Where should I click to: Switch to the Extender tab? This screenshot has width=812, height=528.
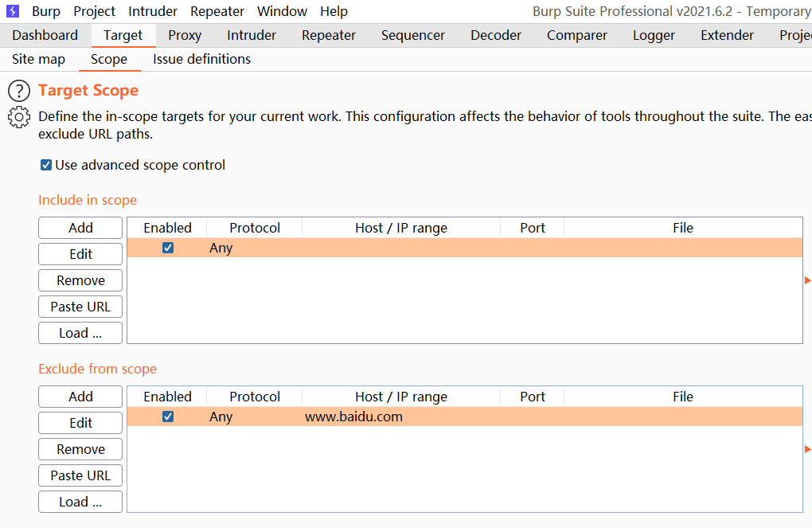(x=727, y=35)
